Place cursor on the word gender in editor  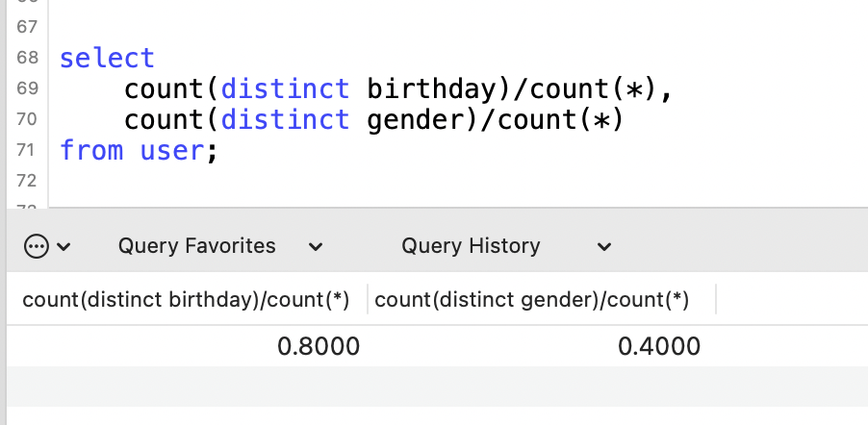(x=416, y=120)
